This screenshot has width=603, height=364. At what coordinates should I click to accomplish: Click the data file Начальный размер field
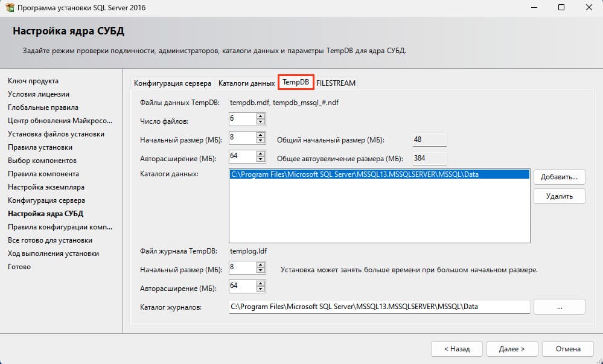243,138
